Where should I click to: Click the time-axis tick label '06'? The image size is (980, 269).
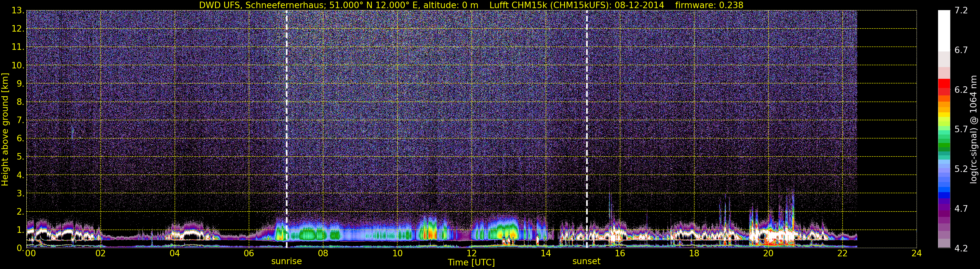(x=249, y=253)
